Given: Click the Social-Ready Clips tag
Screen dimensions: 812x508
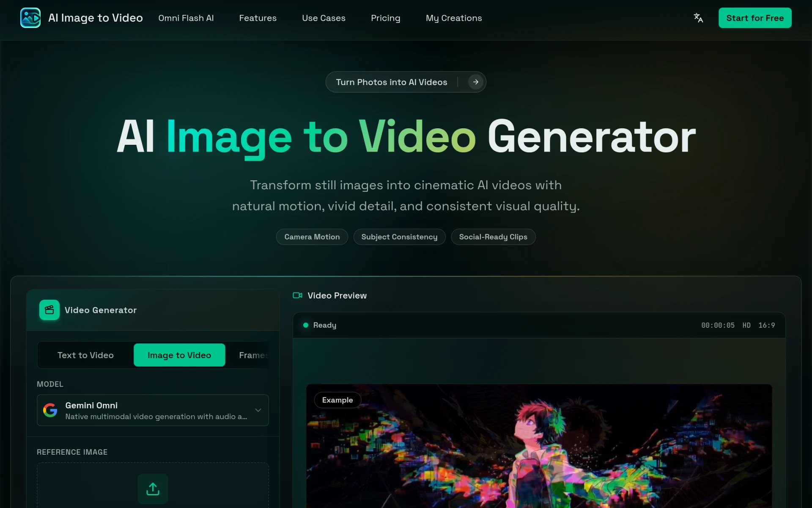Looking at the screenshot, I should (493, 237).
